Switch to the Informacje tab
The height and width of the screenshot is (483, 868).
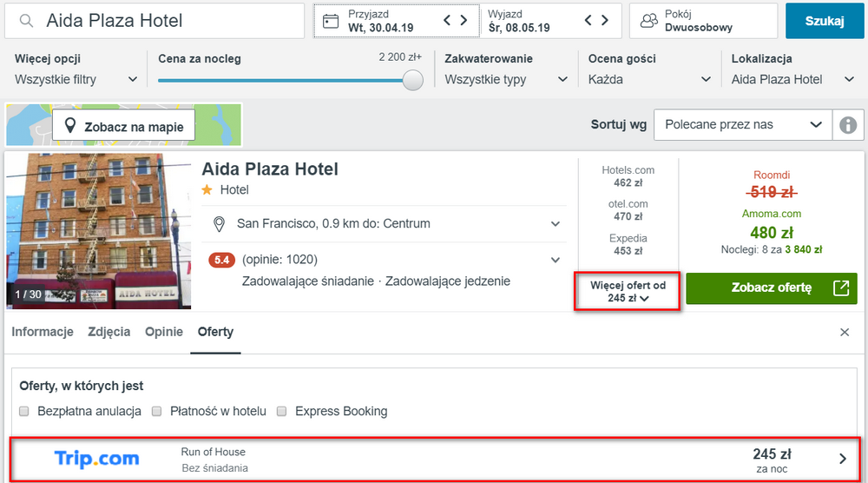coord(43,332)
